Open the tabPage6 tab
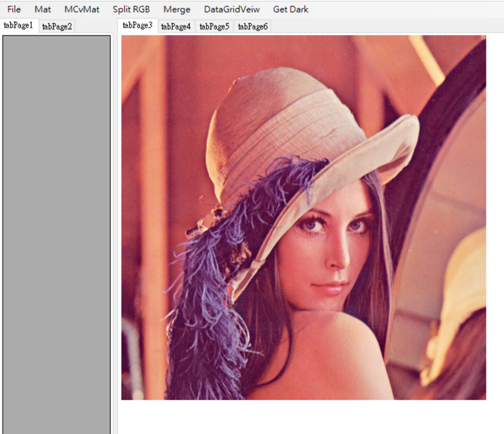Screen dimensions: 504x434 (x=253, y=27)
